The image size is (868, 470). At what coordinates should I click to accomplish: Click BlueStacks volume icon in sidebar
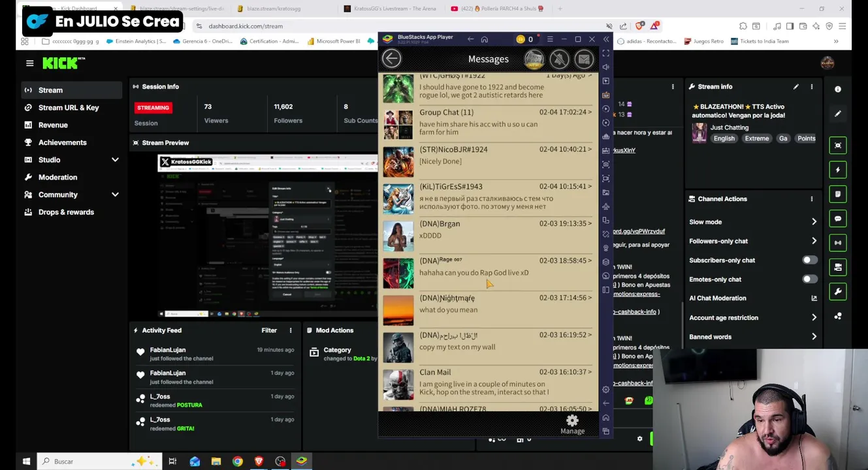coord(606,67)
